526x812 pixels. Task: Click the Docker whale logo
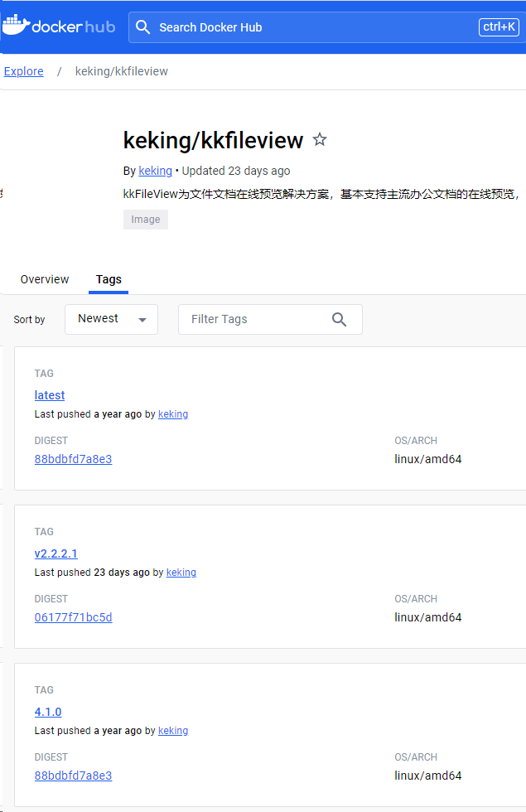17,25
